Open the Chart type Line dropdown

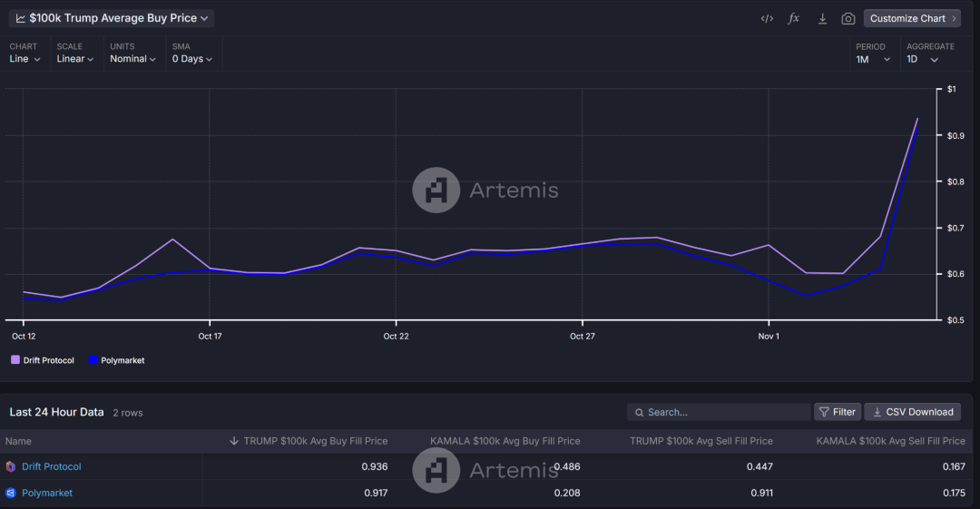point(25,59)
